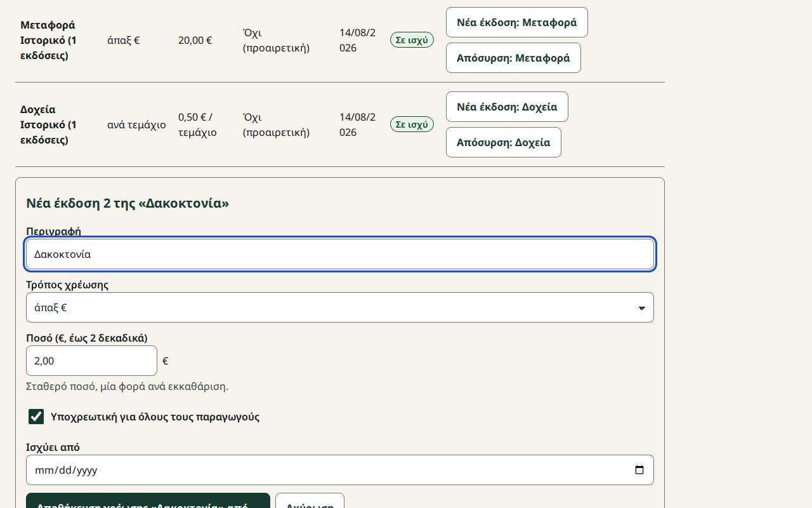Click Νέα έκδοση: Δοχεία button
This screenshot has height=508, width=812.
tap(507, 107)
